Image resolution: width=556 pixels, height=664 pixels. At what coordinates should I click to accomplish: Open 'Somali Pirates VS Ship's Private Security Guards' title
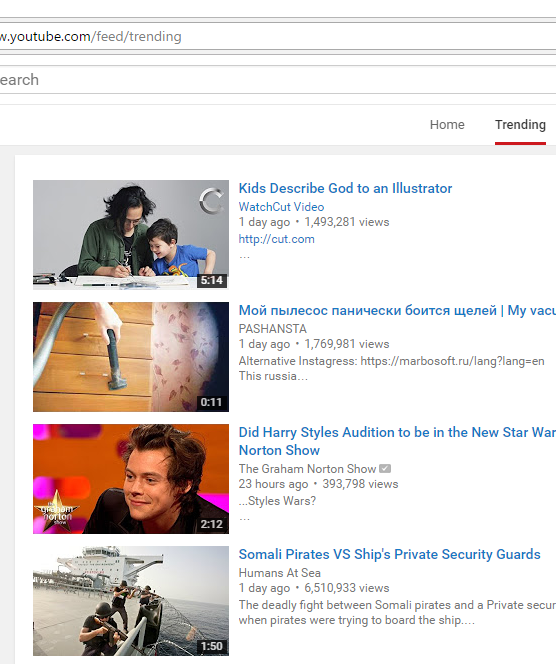tap(390, 554)
